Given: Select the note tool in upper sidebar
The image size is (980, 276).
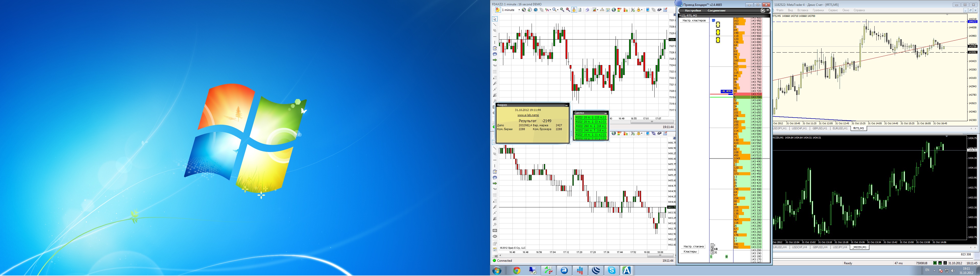Looking at the screenshot, I should 495,48.
